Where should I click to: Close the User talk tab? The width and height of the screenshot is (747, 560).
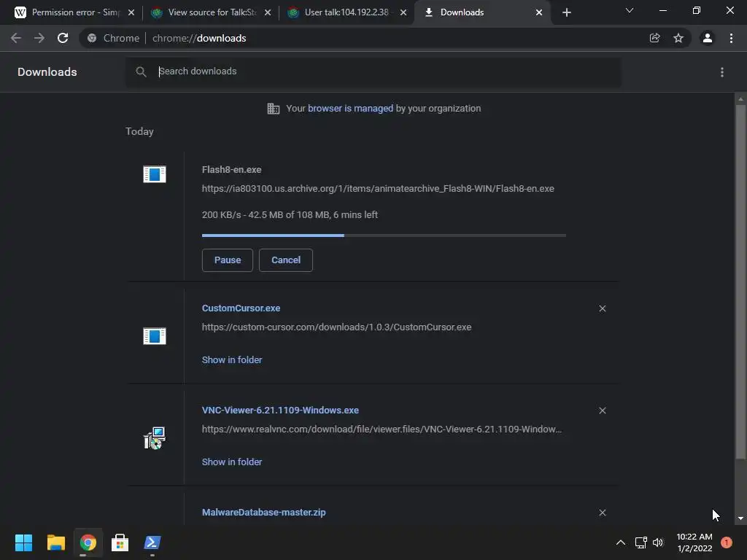point(403,12)
